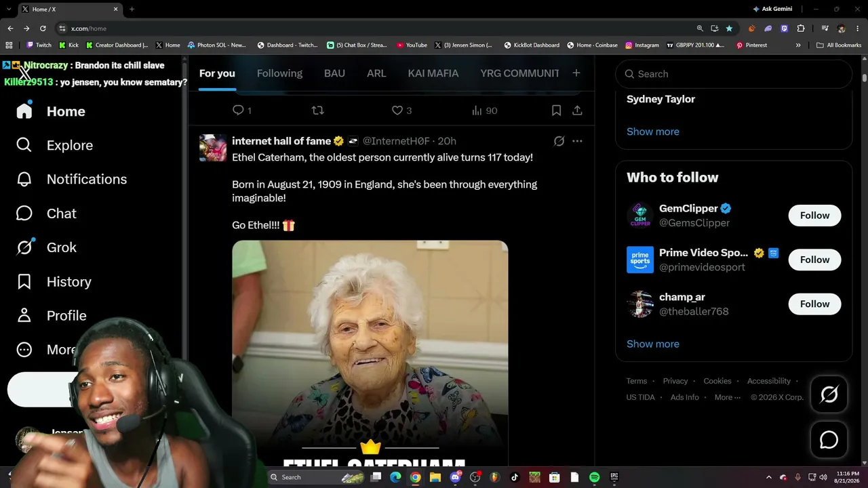Bookmark this page with star icon

point(729,28)
